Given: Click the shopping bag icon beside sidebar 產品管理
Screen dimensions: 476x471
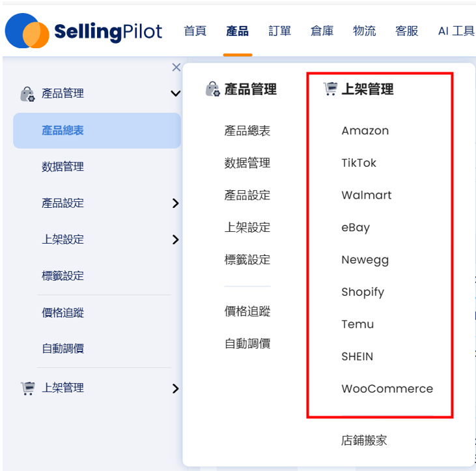Looking at the screenshot, I should pos(27,94).
